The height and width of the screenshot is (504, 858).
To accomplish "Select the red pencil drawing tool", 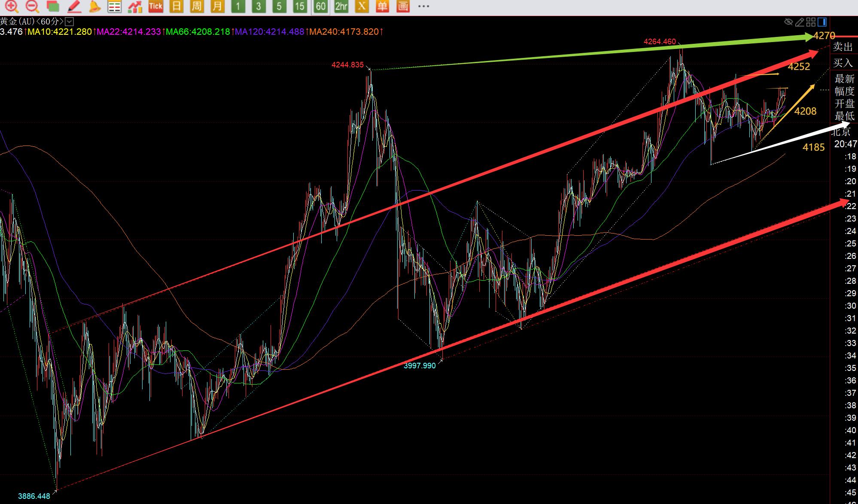I will [x=74, y=6].
